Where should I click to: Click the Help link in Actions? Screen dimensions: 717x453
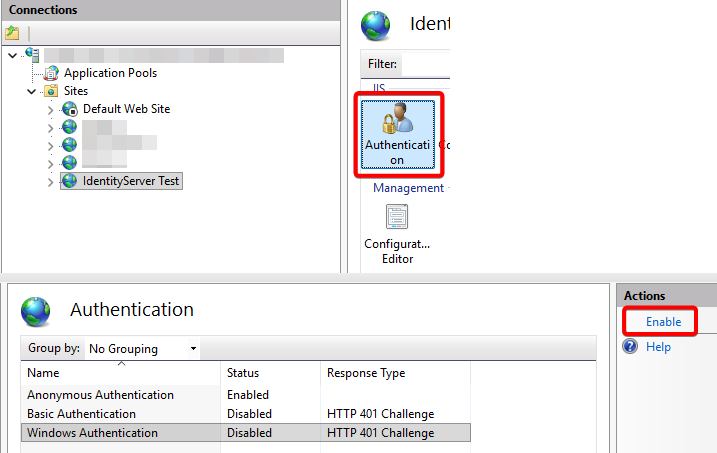[658, 346]
